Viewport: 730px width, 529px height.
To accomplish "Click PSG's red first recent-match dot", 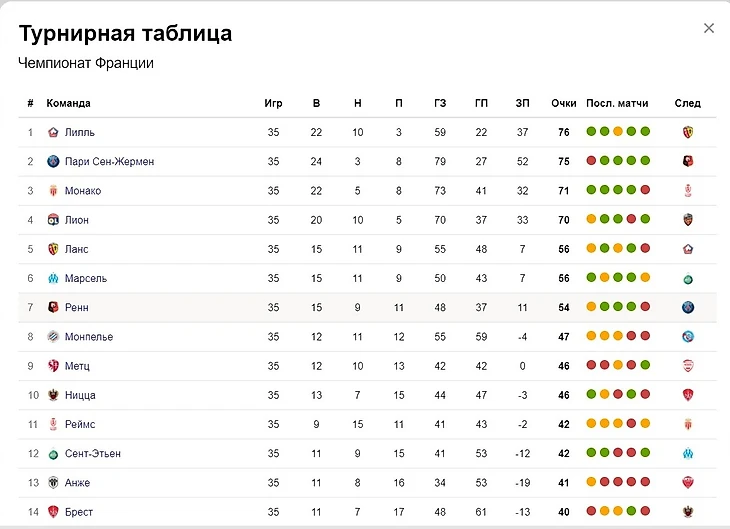I will (591, 161).
